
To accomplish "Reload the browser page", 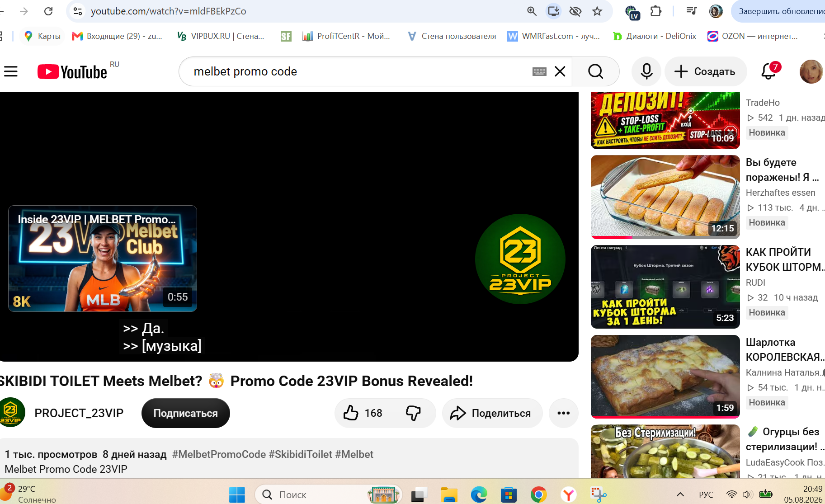I will [48, 11].
